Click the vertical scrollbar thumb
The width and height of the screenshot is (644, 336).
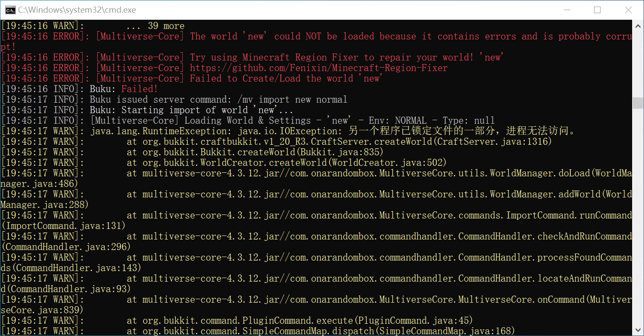638,102
